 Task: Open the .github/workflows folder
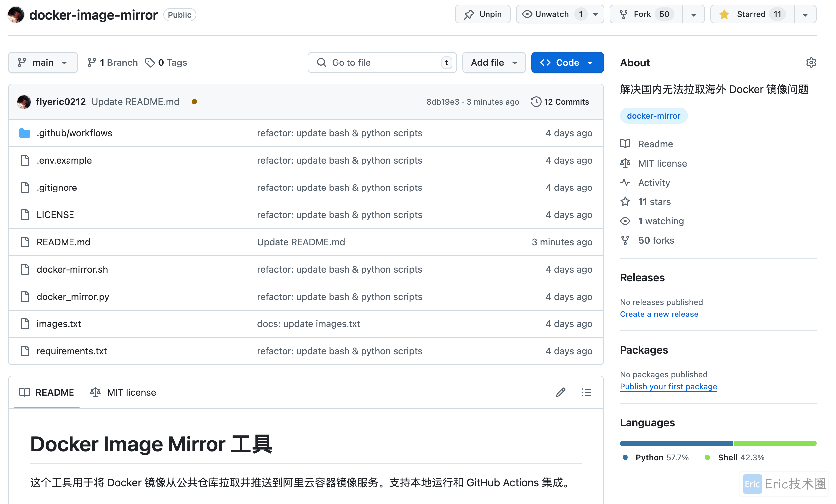coord(74,133)
